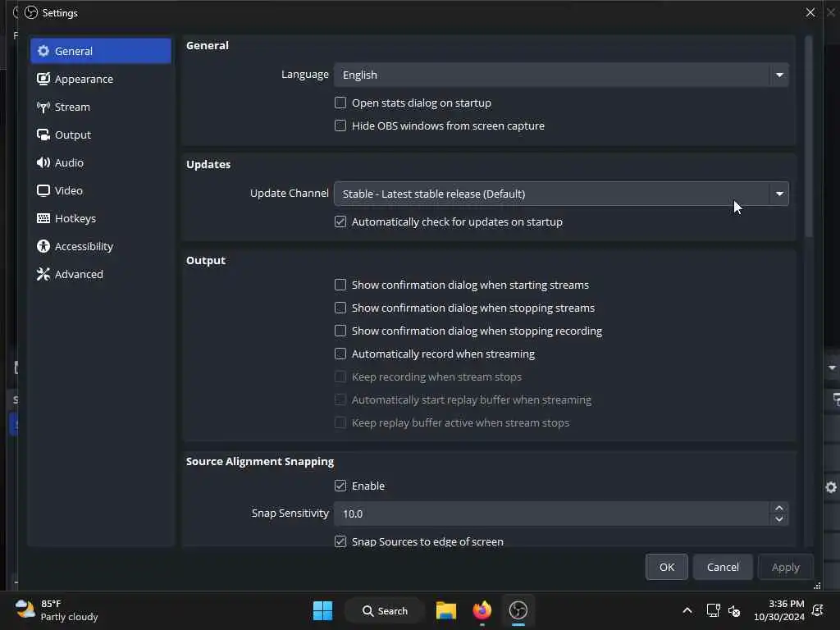Uncheck Snap Sources to edge of screen
Image resolution: width=840 pixels, height=630 pixels.
(x=340, y=541)
